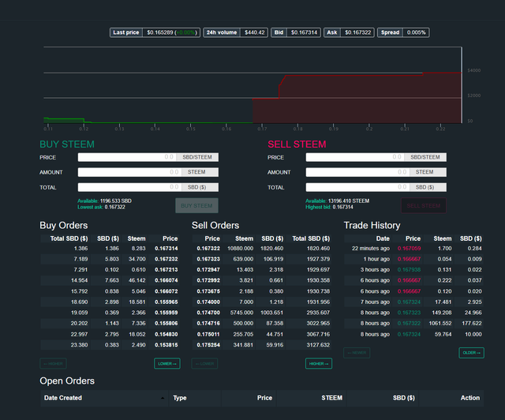Click the buy order priced 0.153815
The height and width of the screenshot is (420, 505).
(x=110, y=345)
